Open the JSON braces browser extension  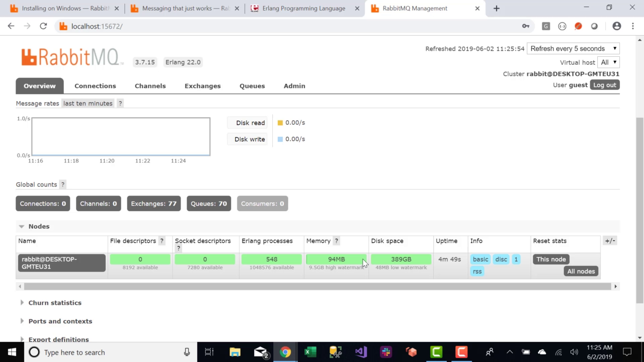point(562,26)
